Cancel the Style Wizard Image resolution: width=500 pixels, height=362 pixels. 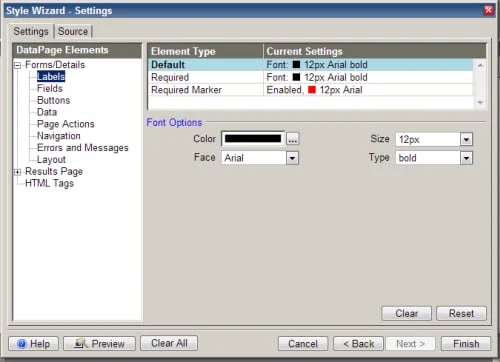[303, 344]
